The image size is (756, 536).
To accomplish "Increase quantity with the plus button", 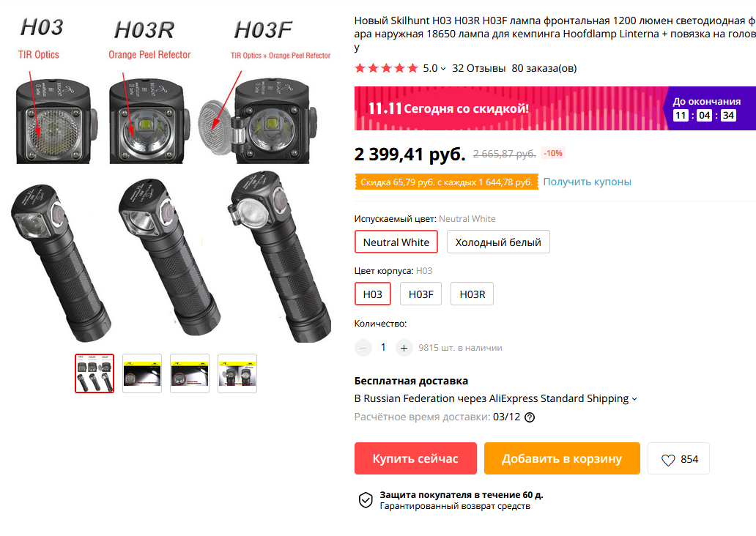I will [x=404, y=348].
